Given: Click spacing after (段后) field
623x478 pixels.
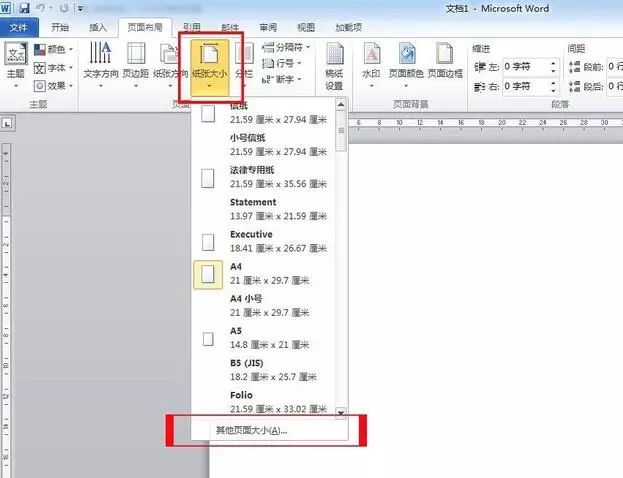Looking at the screenshot, I should (615, 86).
